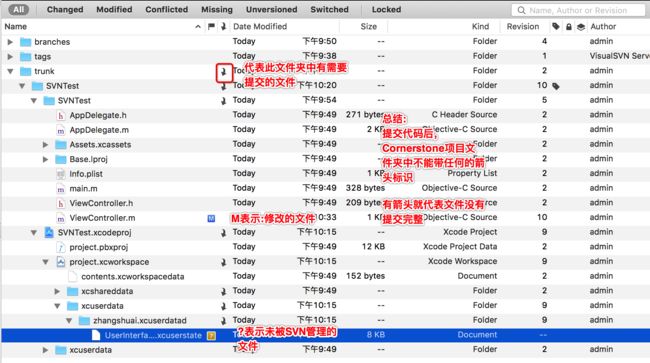The height and width of the screenshot is (363, 650).
Task: Show only Modified files
Action: (114, 9)
